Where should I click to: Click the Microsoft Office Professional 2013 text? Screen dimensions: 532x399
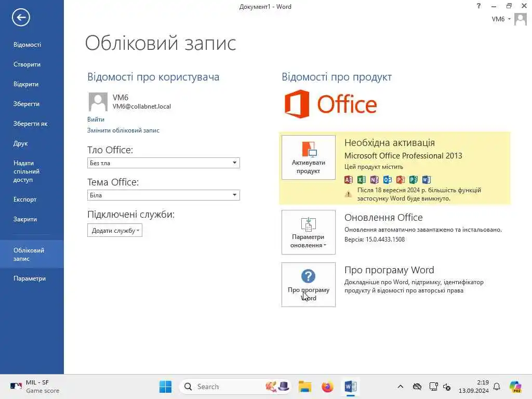click(403, 156)
